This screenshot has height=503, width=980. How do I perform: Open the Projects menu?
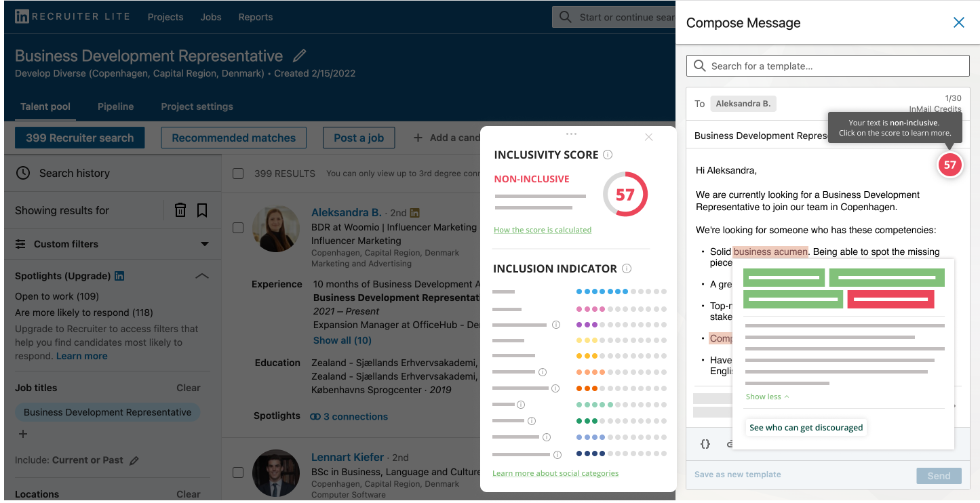coord(165,17)
